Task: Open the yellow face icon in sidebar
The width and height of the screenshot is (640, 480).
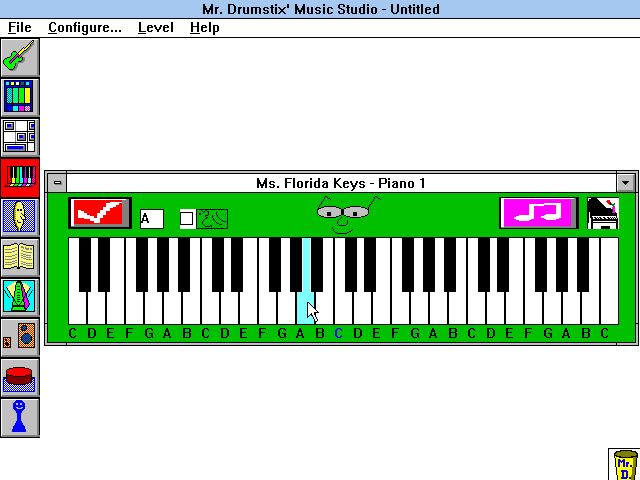Action: point(20,217)
